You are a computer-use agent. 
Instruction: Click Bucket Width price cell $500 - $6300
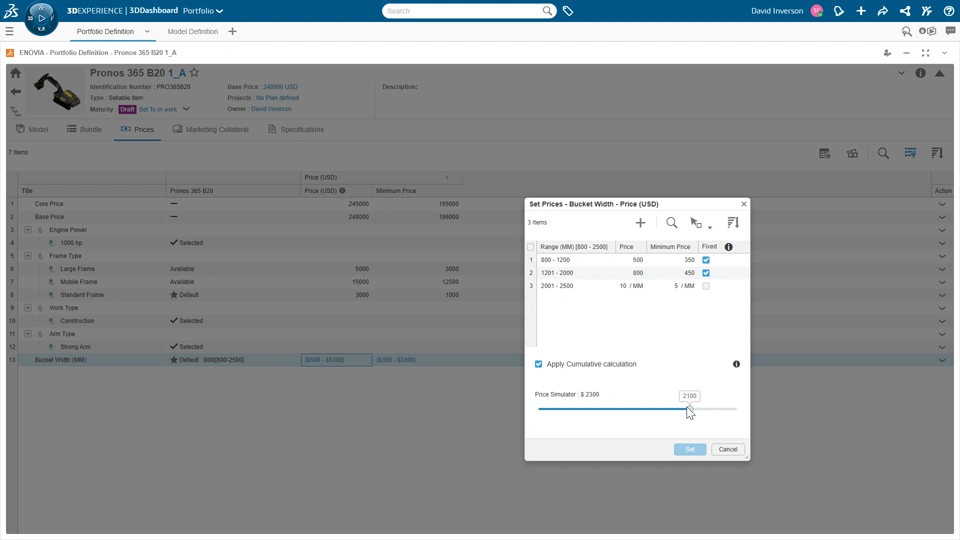336,360
